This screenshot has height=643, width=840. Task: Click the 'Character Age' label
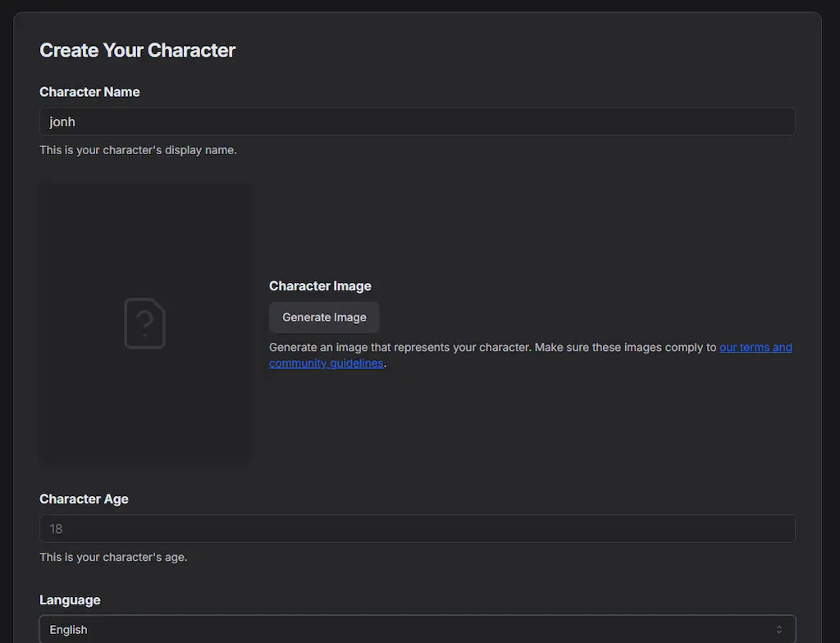(84, 499)
